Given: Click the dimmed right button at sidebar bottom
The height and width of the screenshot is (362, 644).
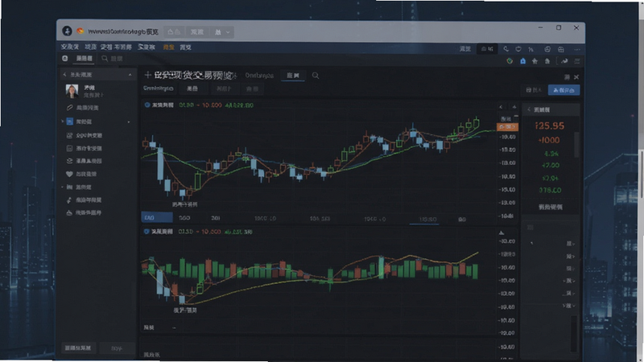Looking at the screenshot, I should (x=117, y=348).
